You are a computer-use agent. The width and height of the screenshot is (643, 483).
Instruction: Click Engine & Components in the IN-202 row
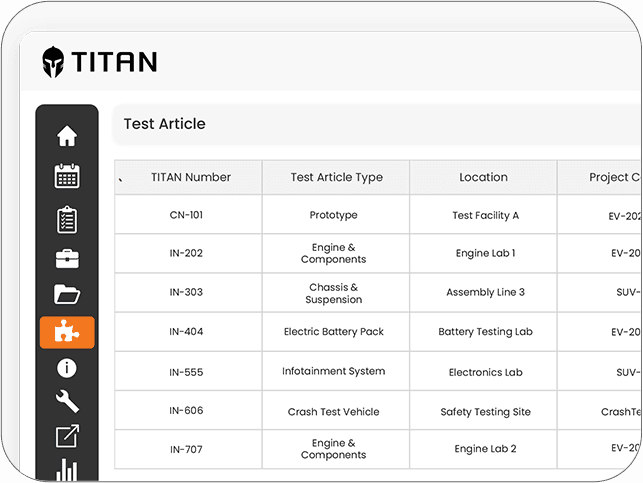336,253
